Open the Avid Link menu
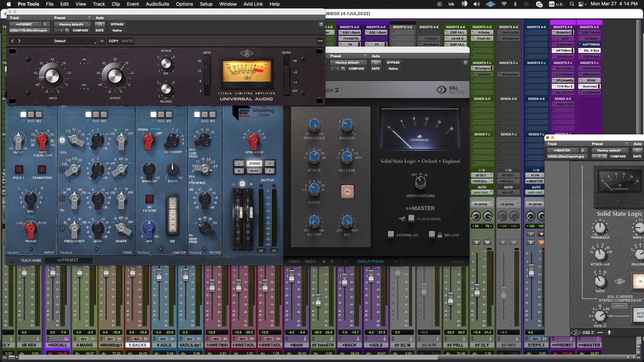 [x=253, y=4]
